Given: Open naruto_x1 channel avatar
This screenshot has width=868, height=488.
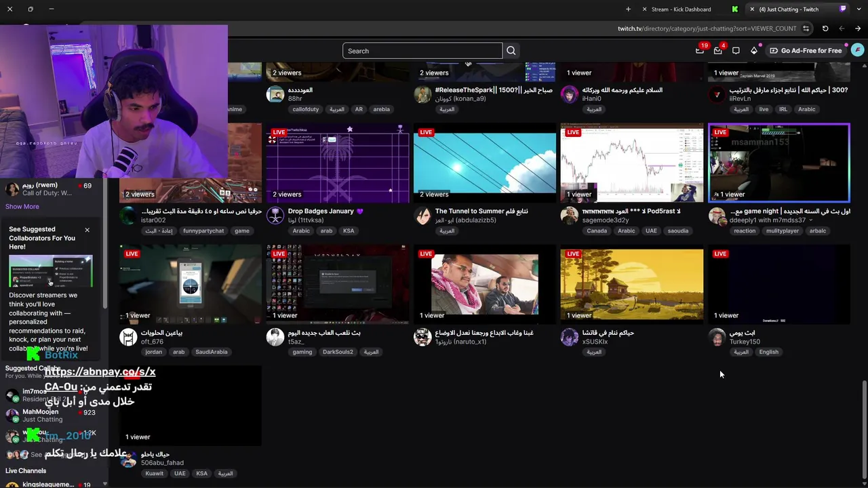Looking at the screenshot, I should [x=422, y=337].
